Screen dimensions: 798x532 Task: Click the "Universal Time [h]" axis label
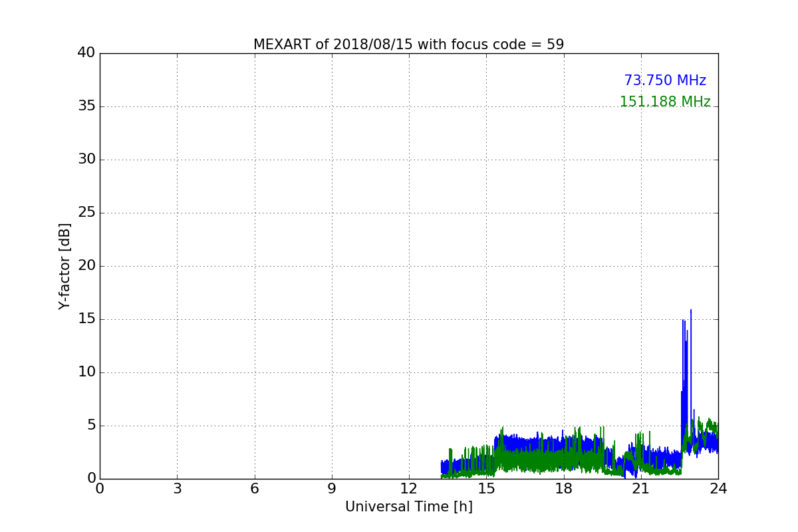click(408, 507)
